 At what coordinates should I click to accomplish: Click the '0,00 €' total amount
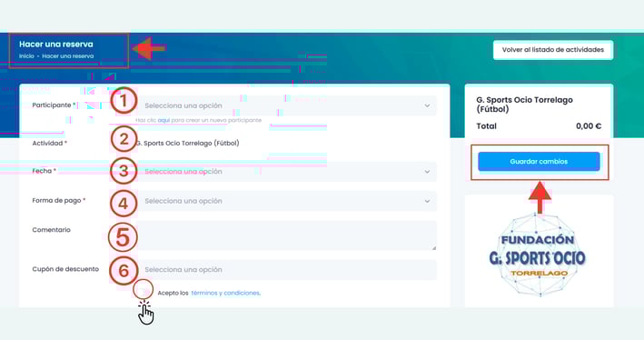[x=589, y=126]
